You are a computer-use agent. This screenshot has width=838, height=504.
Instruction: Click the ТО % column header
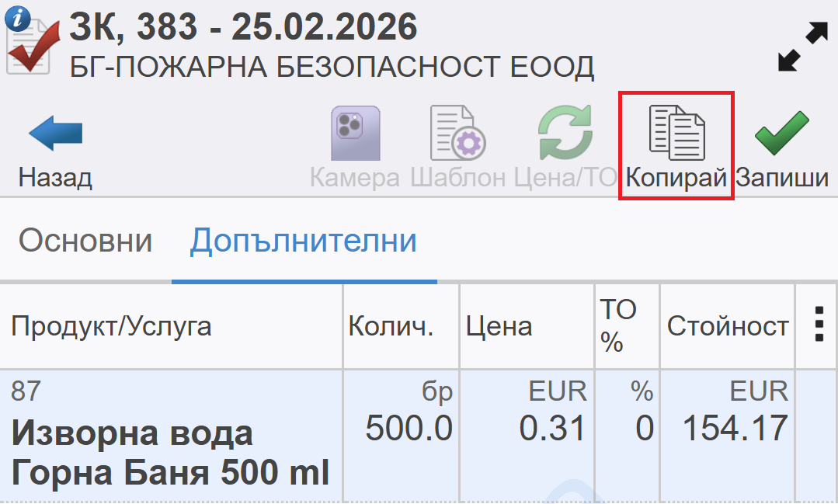(618, 326)
